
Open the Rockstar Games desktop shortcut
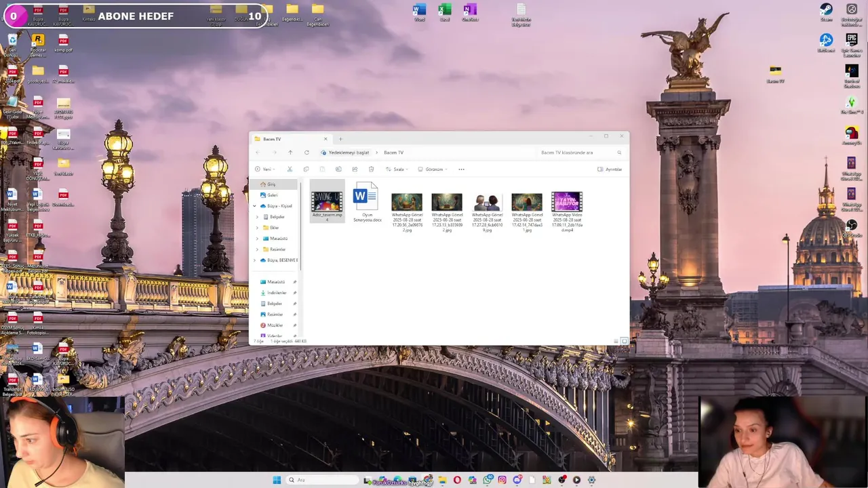38,46
